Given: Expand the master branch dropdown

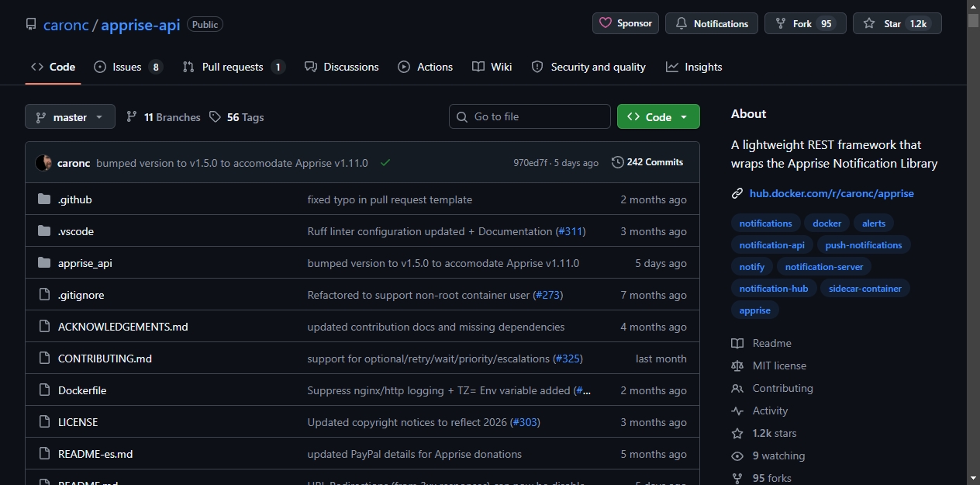Looking at the screenshot, I should (x=70, y=116).
